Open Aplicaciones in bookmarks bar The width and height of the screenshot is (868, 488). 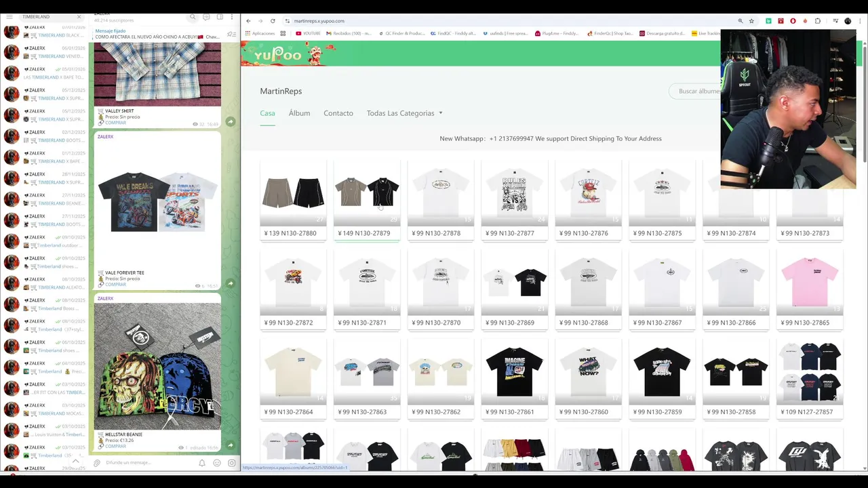260,33
